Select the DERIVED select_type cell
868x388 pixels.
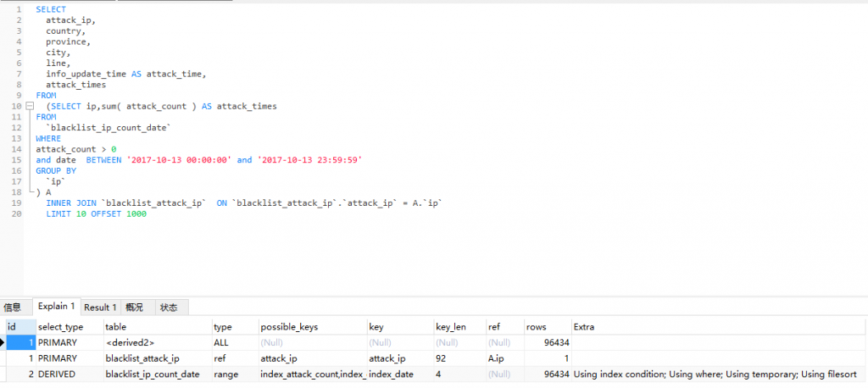pyautogui.click(x=70, y=374)
